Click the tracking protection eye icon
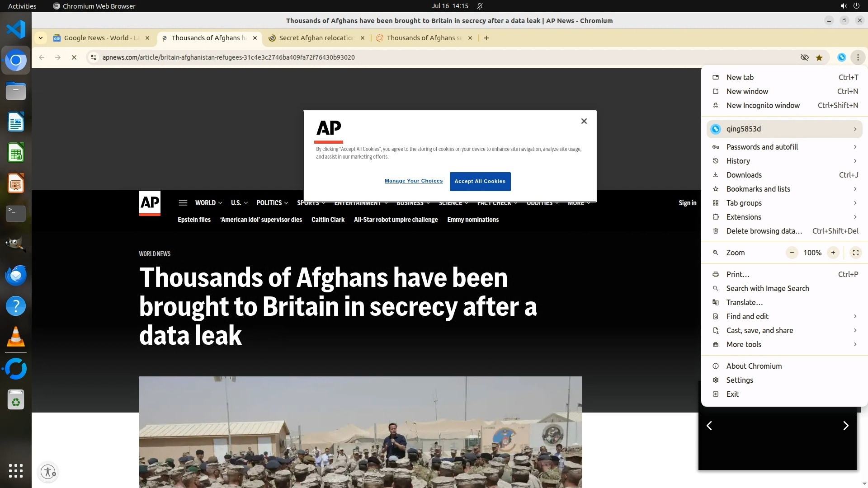868x488 pixels. coord(804,57)
